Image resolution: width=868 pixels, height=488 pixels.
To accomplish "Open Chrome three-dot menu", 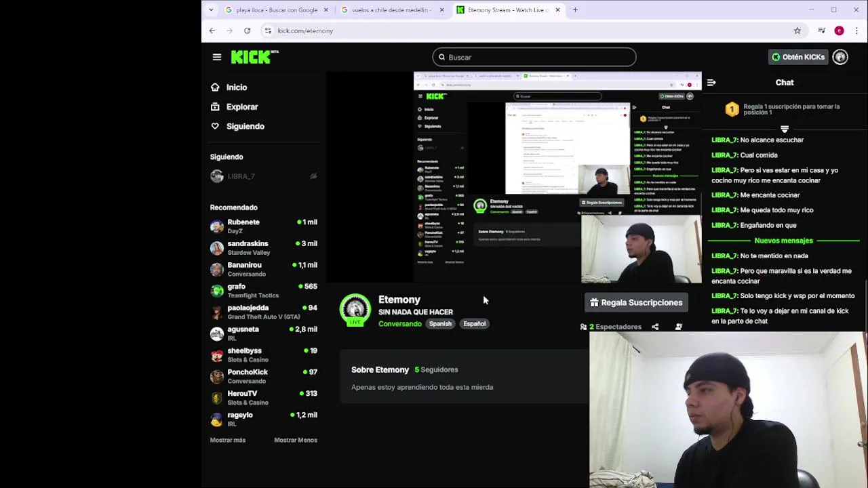I will (856, 30).
